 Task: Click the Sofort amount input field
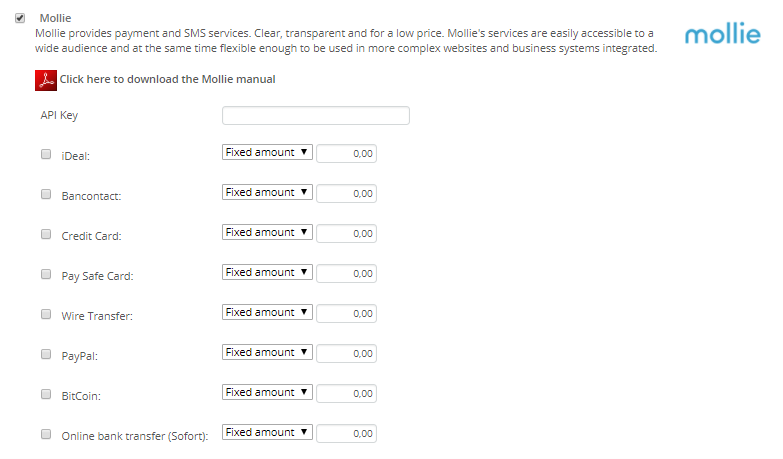point(346,434)
